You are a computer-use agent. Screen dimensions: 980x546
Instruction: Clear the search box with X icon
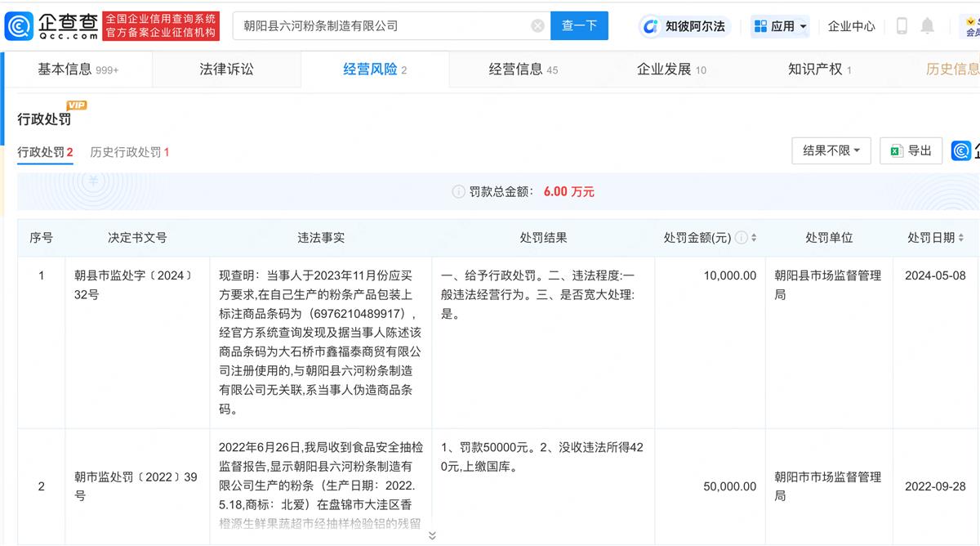(537, 26)
